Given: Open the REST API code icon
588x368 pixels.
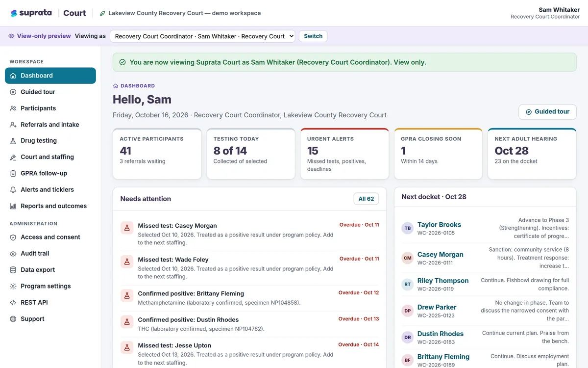Looking at the screenshot, I should tap(13, 303).
